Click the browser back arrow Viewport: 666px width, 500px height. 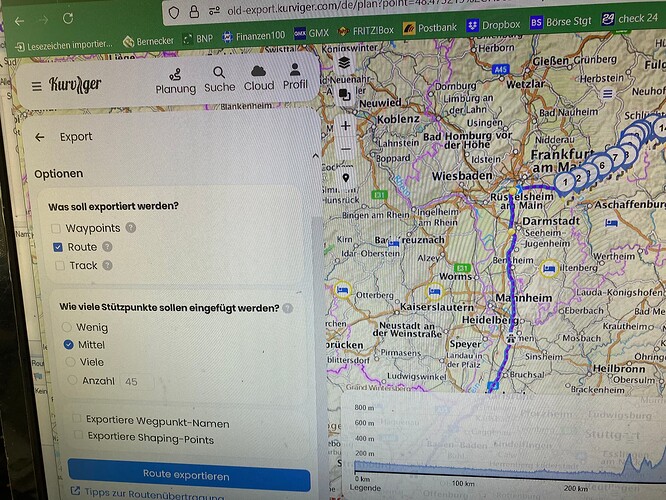[19, 21]
